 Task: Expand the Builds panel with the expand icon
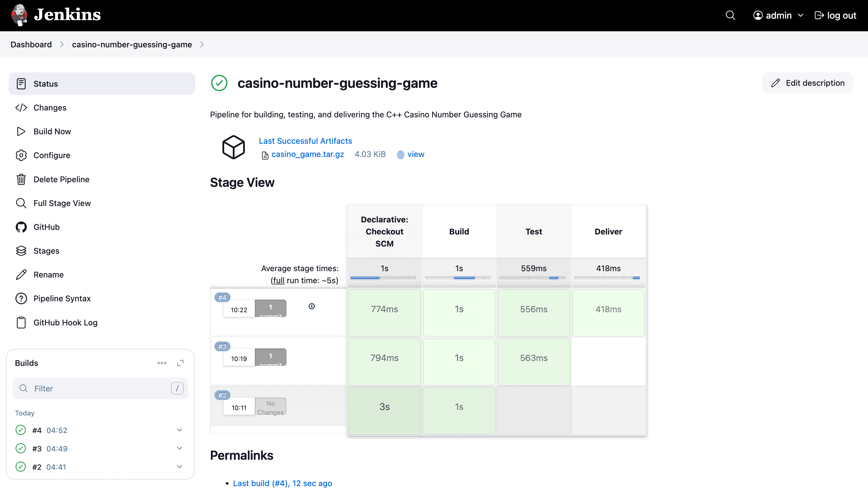tap(180, 363)
